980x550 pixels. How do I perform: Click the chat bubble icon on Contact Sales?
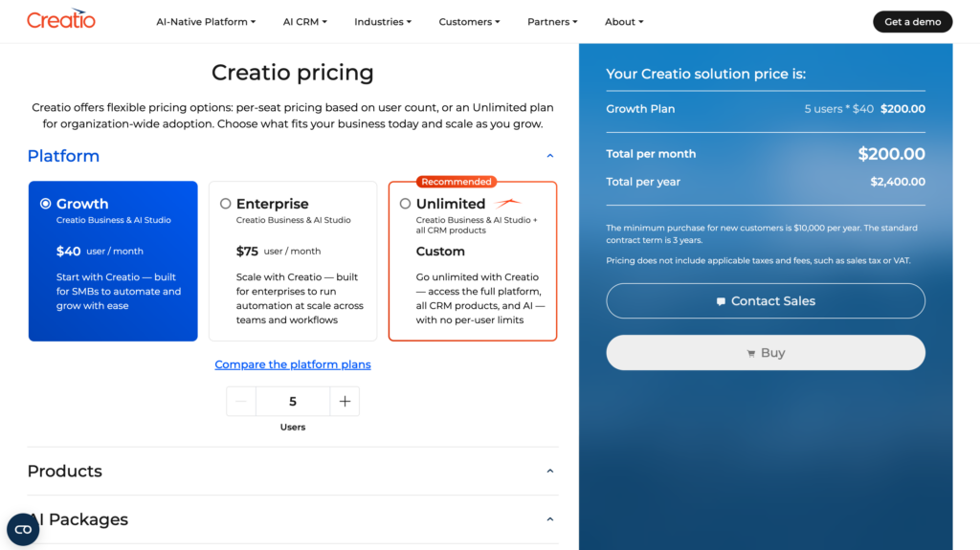[721, 301]
